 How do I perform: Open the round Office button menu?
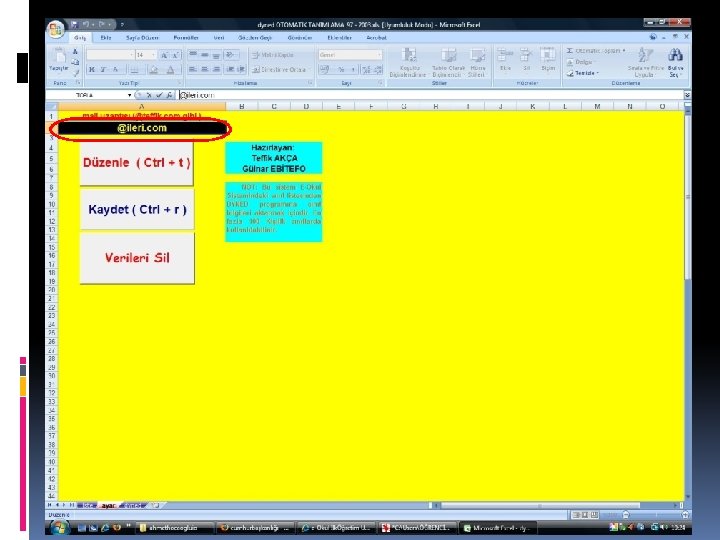pyautogui.click(x=56, y=29)
